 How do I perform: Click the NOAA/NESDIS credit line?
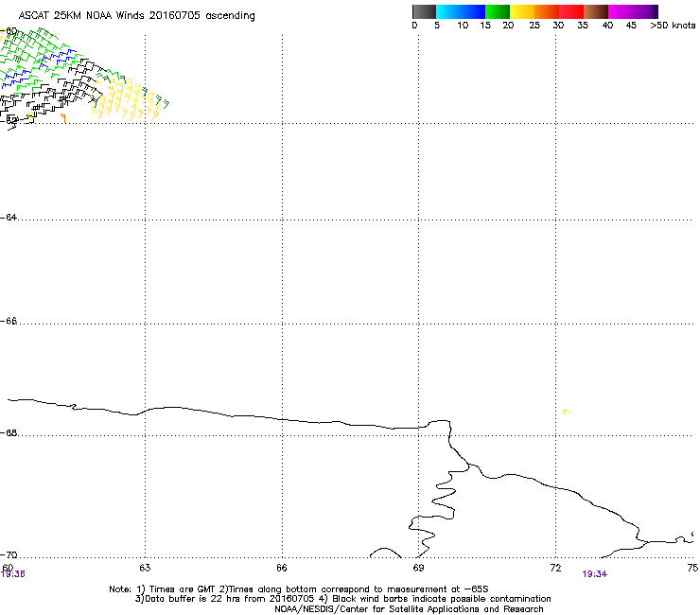(x=409, y=609)
